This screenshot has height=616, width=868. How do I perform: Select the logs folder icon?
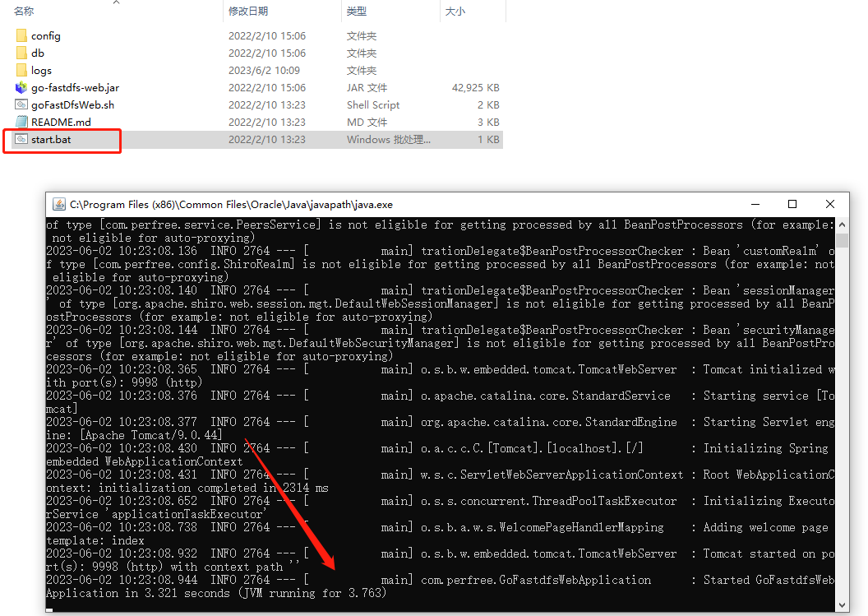point(21,71)
